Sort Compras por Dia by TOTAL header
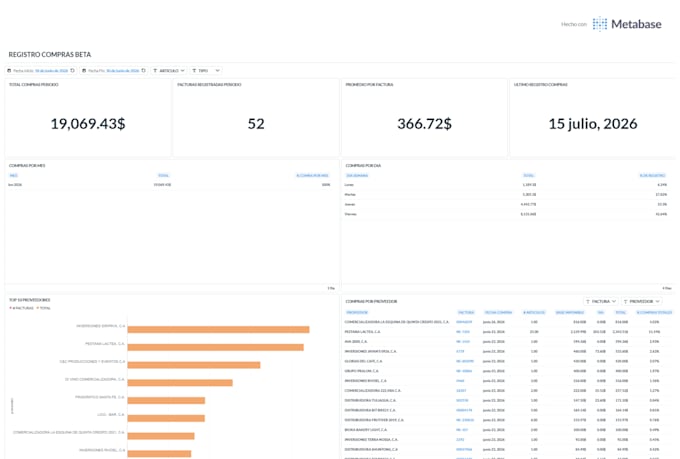The image size is (680, 459). click(529, 175)
